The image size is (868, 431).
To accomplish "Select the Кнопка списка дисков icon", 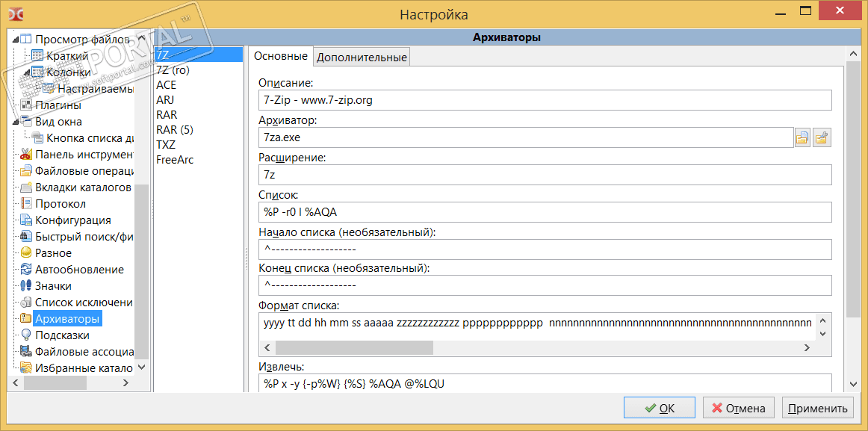I will click(37, 137).
